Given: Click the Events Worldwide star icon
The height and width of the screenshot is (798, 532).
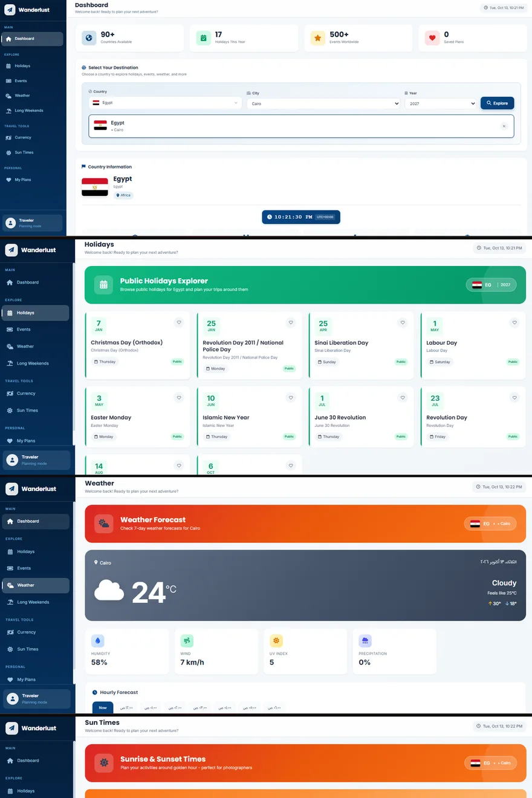Looking at the screenshot, I should tap(318, 38).
